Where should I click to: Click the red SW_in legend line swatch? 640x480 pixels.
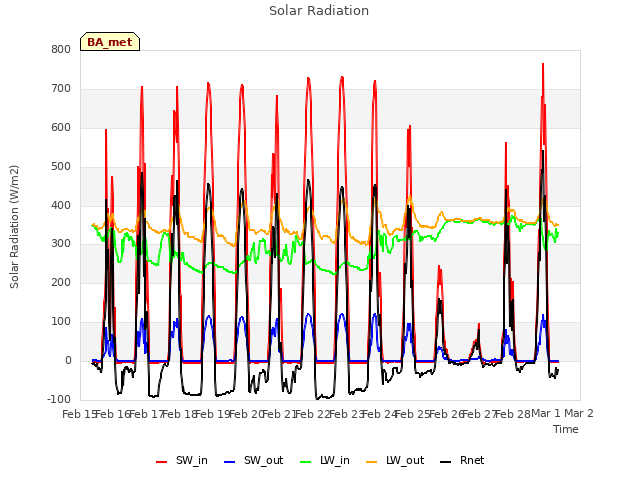(162, 462)
